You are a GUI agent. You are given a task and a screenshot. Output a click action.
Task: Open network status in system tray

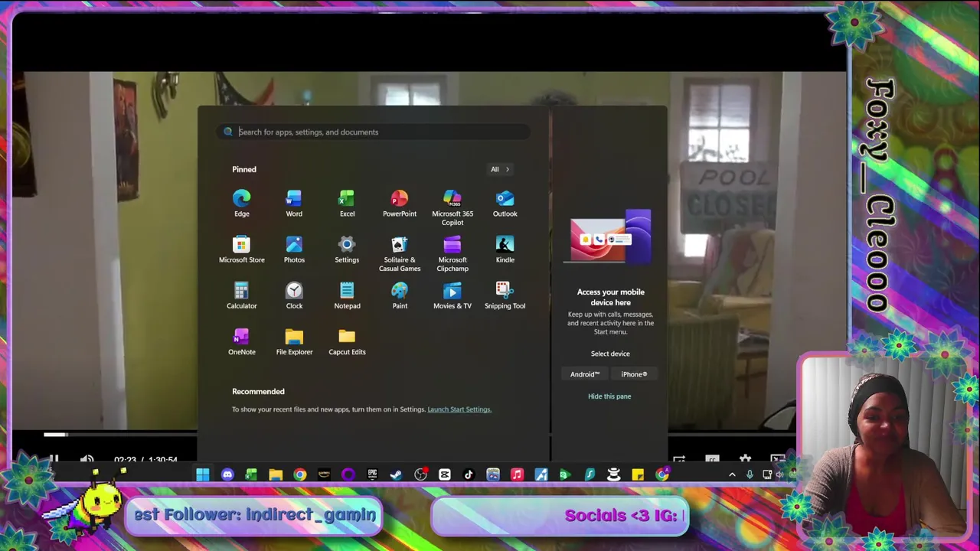[767, 474]
